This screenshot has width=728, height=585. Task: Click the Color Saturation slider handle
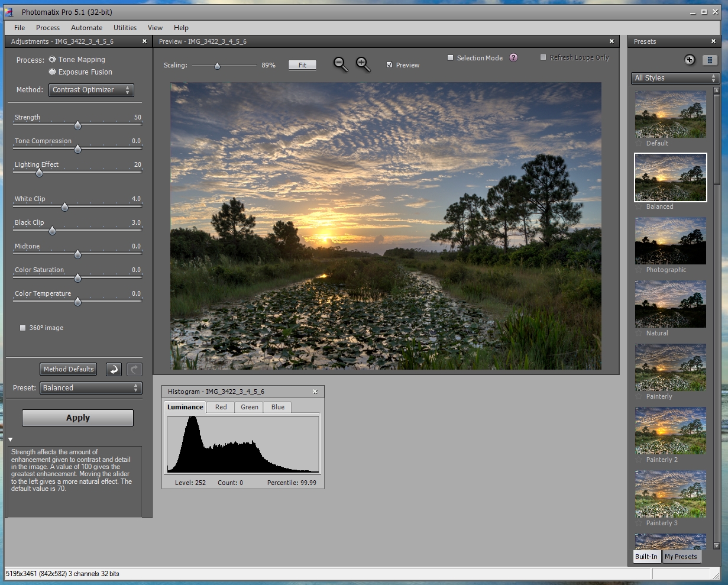77,278
